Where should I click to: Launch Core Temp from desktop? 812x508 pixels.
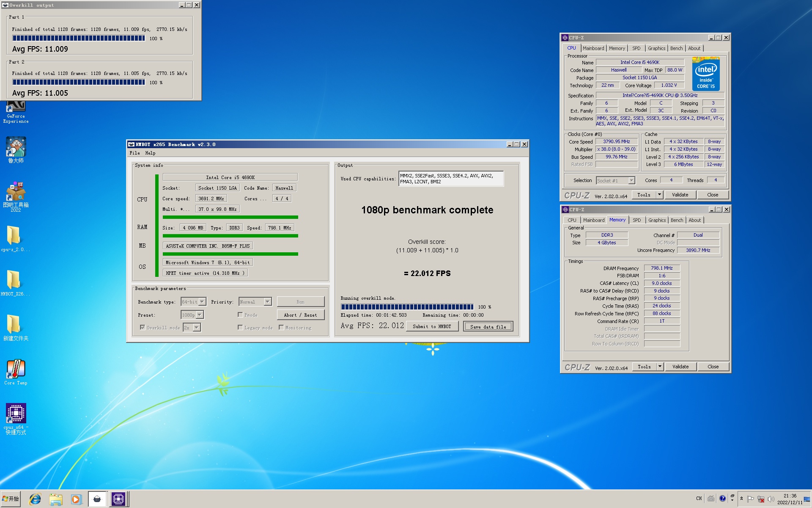pyautogui.click(x=16, y=372)
